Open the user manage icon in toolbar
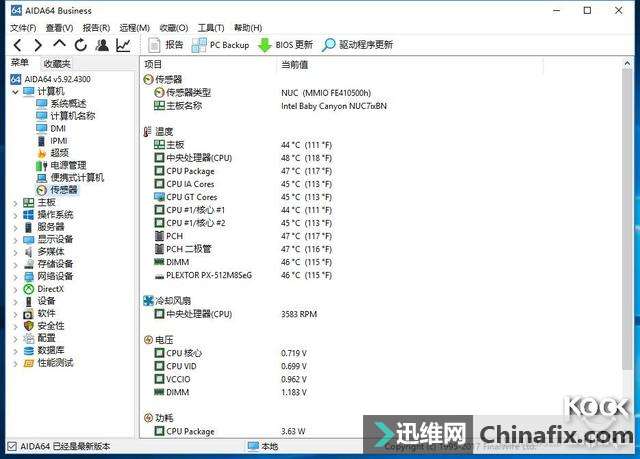Screen dimensions: 640x459 click(x=102, y=45)
